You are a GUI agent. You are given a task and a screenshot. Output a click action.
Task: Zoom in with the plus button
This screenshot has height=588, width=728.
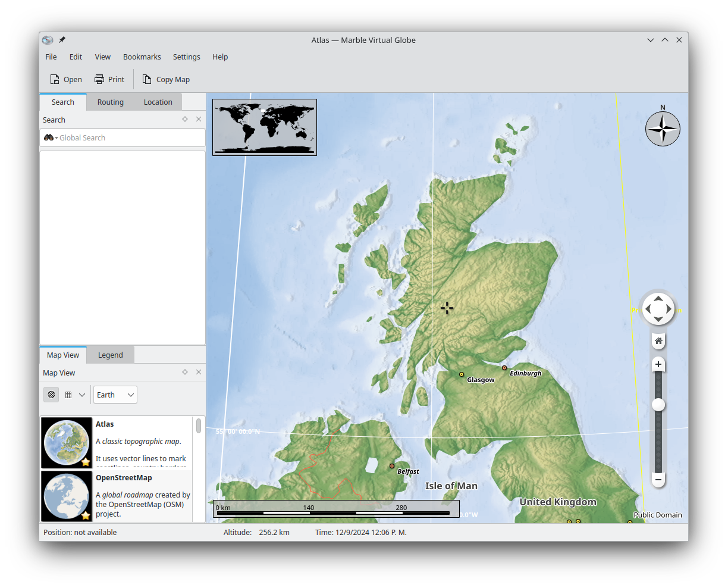[x=658, y=364]
